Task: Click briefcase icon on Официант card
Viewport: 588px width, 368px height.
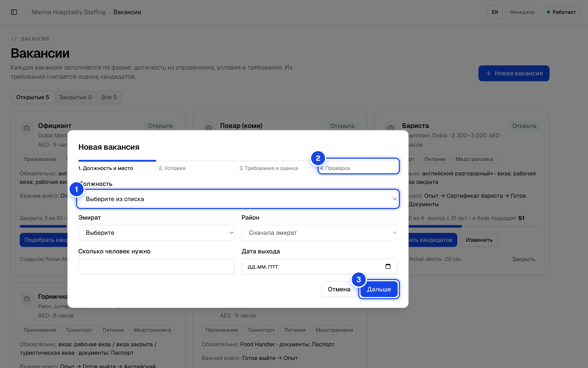Action: coord(27,128)
